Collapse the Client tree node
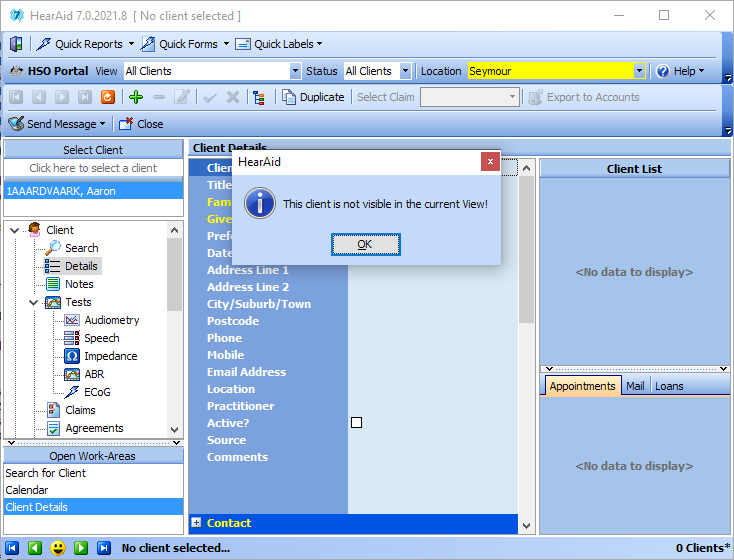This screenshot has width=734, height=560. [15, 230]
